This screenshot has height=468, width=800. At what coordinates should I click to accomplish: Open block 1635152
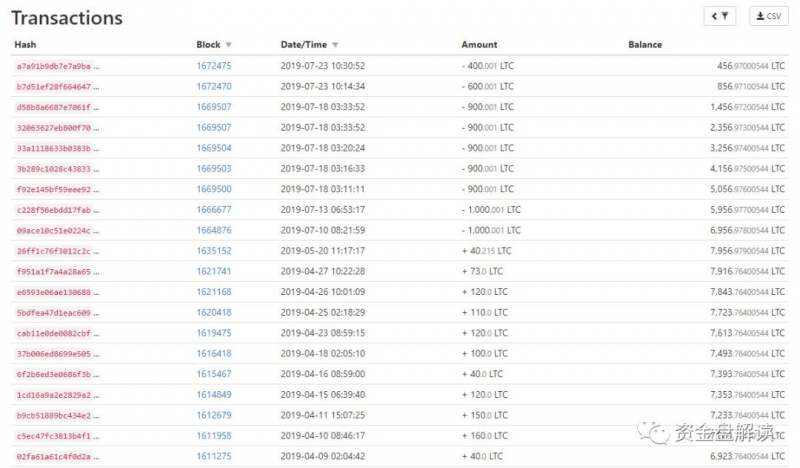214,251
